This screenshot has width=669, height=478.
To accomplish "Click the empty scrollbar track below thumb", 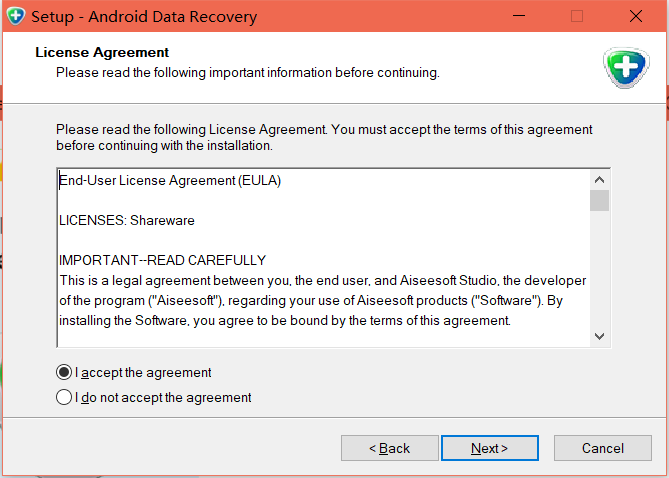I will (x=599, y=269).
